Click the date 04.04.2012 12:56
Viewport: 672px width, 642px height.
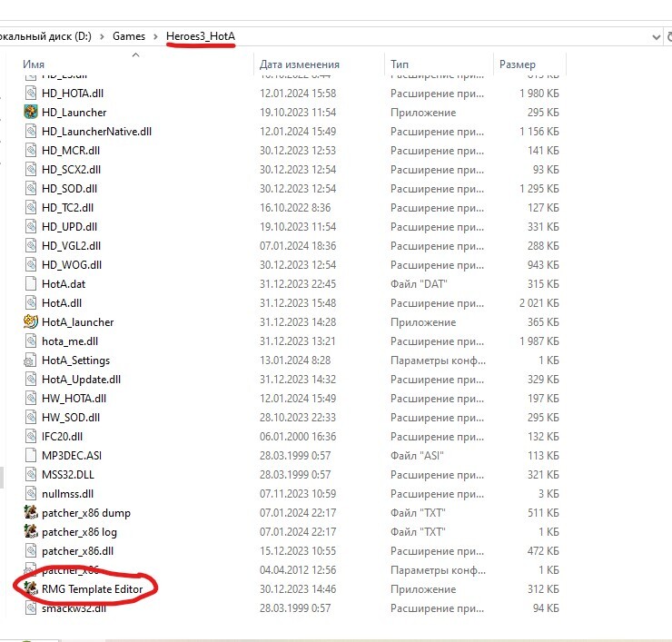tap(298, 570)
